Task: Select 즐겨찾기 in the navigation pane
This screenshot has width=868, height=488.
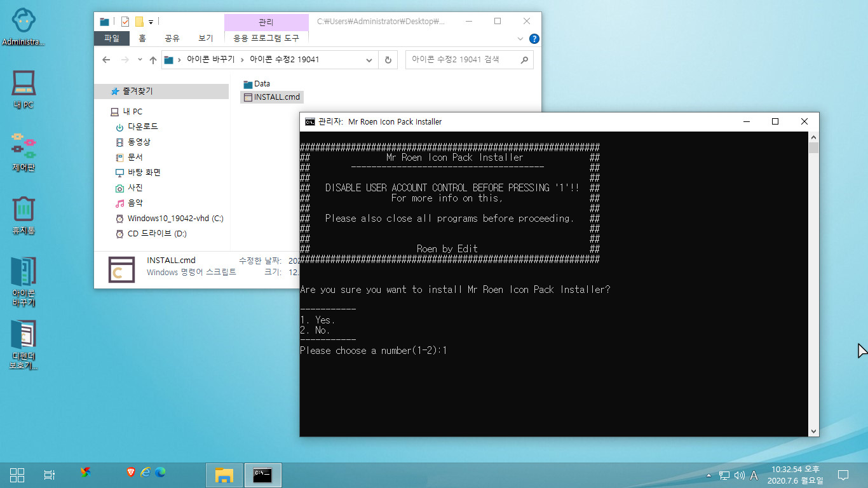Action: (x=161, y=91)
